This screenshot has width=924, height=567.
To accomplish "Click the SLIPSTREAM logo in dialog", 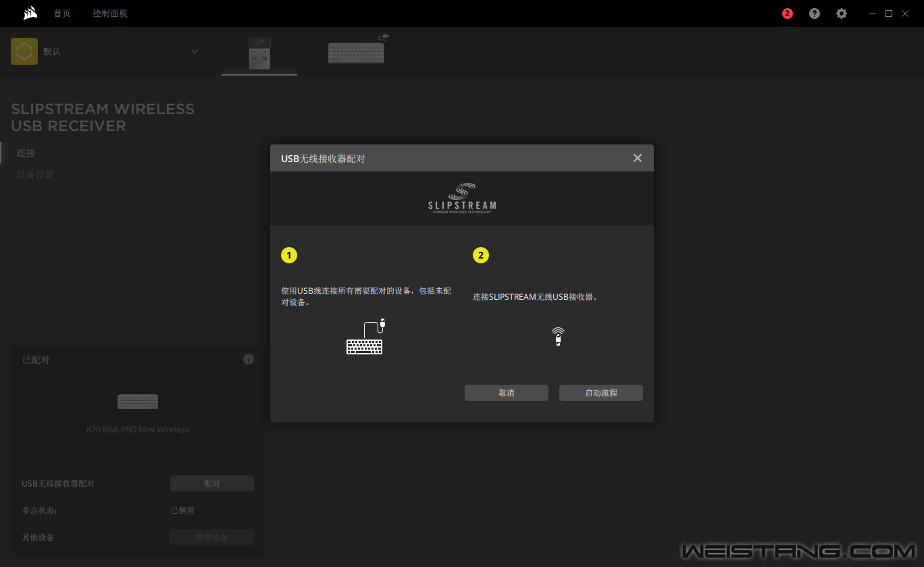I will coord(462,198).
